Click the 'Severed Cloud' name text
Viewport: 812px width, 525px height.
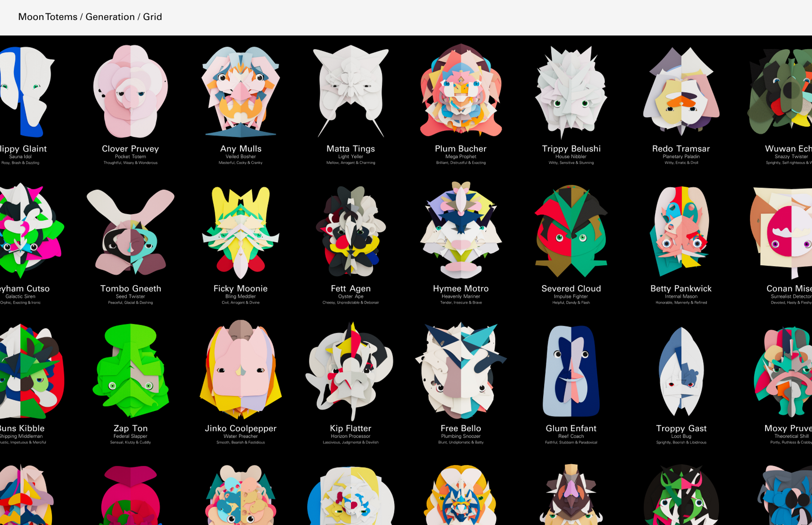point(571,288)
